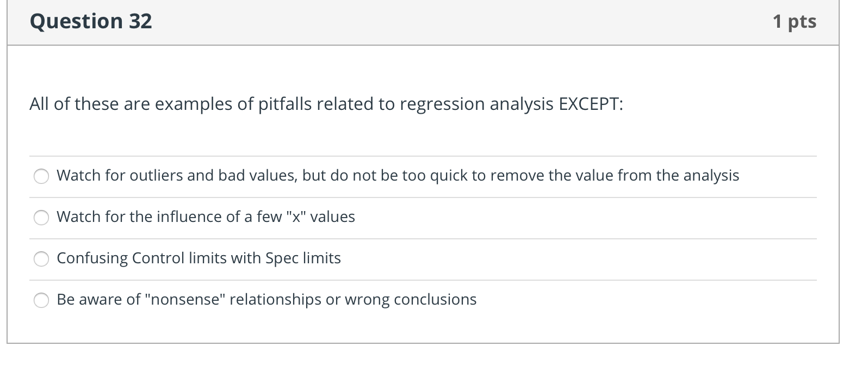
Task: Pick the "Confusing Control limits with Spec limits" radio
Action: pos(41,259)
